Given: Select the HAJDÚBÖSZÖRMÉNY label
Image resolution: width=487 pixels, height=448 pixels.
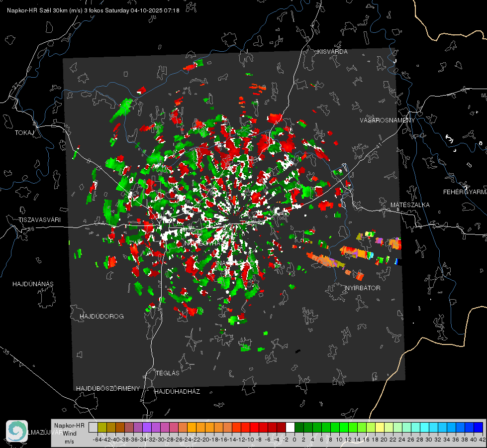Looking at the screenshot, I should point(108,389).
